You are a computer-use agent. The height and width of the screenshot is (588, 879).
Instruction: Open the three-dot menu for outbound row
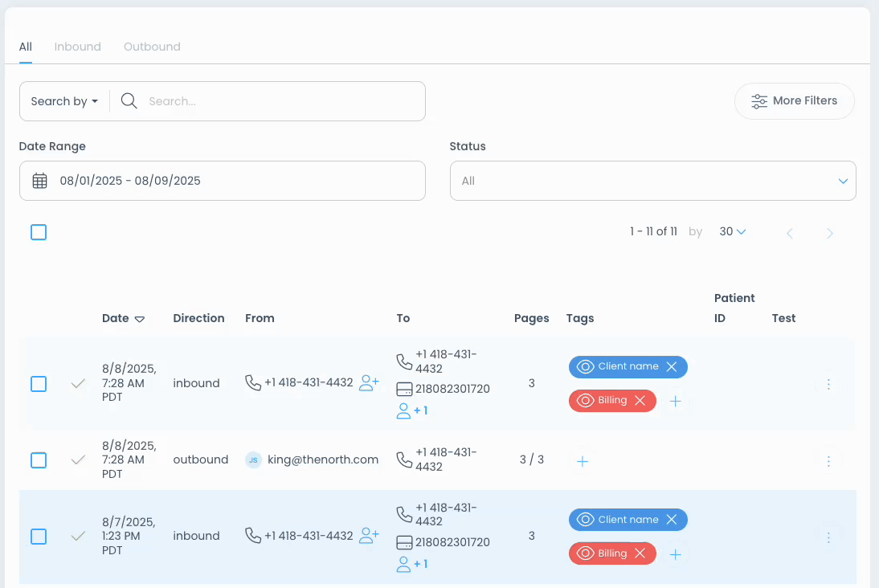pyautogui.click(x=828, y=461)
